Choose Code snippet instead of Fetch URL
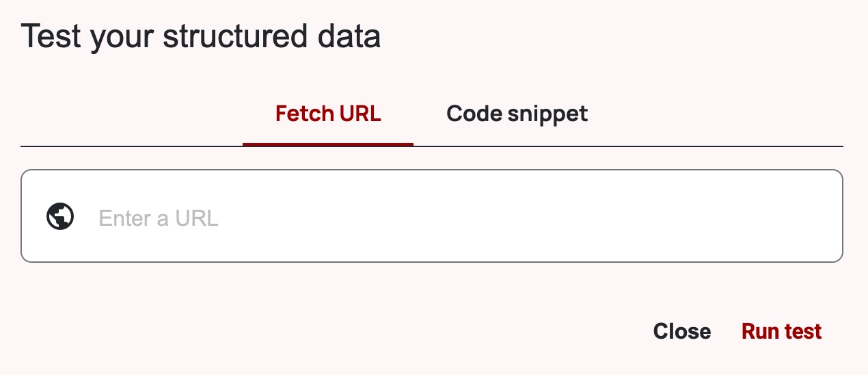868x375 pixels. pos(517,114)
